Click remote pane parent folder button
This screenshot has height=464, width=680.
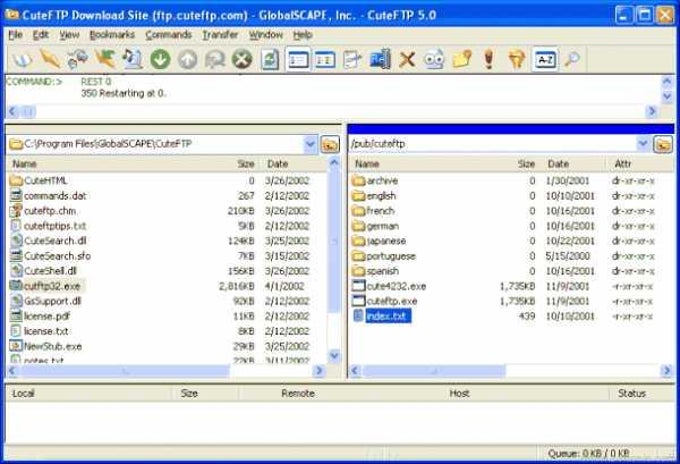point(663,144)
